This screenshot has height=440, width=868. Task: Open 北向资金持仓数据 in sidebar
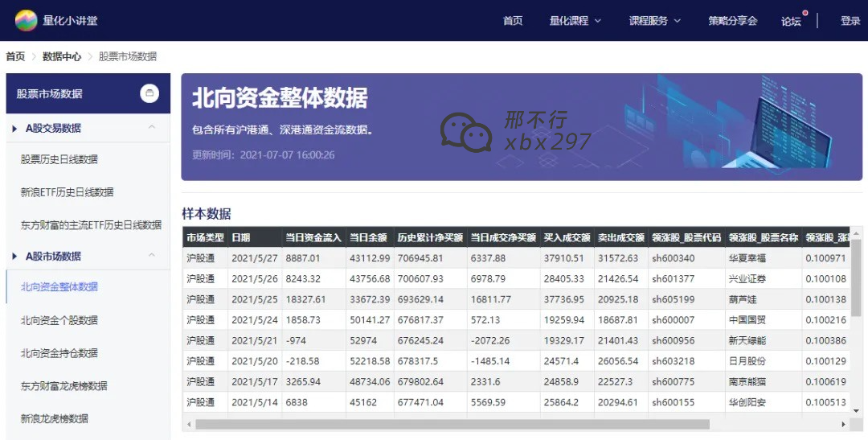pyautogui.click(x=59, y=353)
